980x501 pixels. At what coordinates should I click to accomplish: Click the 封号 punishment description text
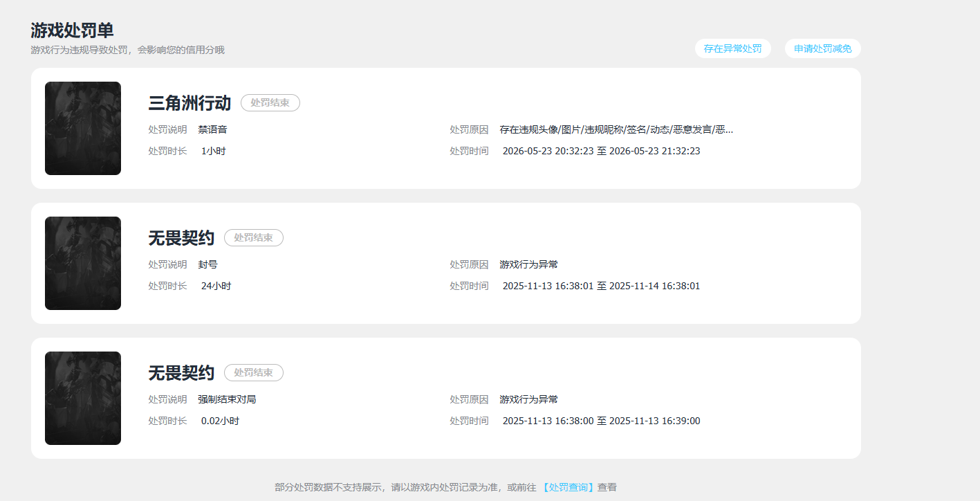click(x=207, y=264)
